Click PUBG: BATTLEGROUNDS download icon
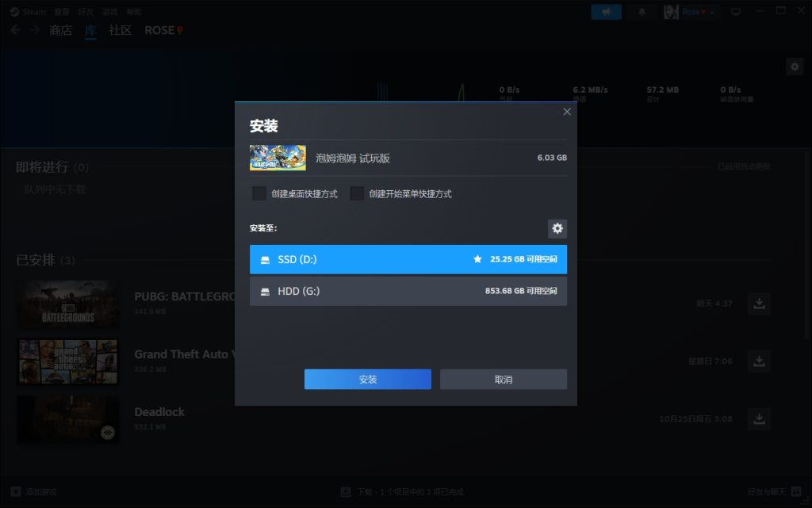Viewport: 812px width, 508px height. [x=759, y=304]
